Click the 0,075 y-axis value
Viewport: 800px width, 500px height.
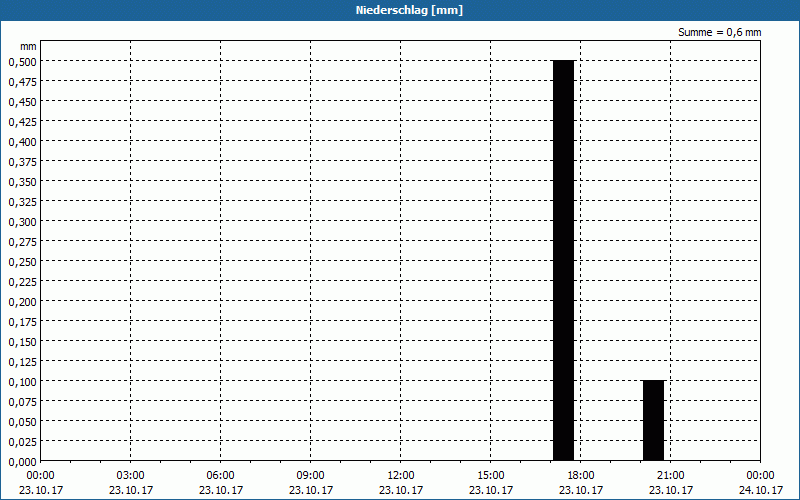[x=22, y=402]
